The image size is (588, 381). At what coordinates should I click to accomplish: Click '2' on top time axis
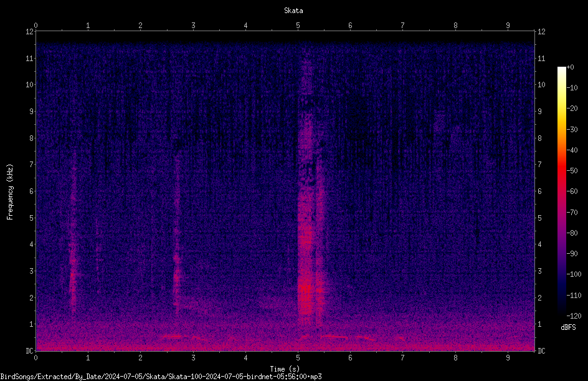click(x=141, y=25)
